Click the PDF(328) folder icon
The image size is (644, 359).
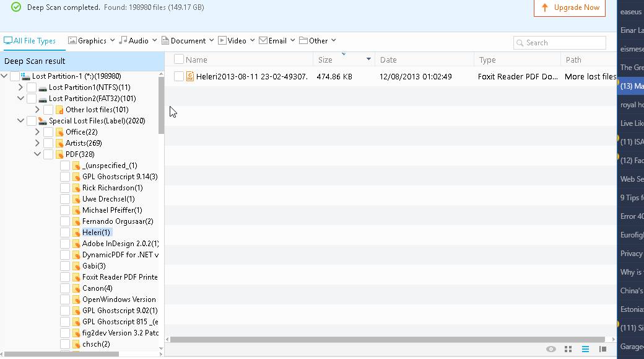[59, 154]
